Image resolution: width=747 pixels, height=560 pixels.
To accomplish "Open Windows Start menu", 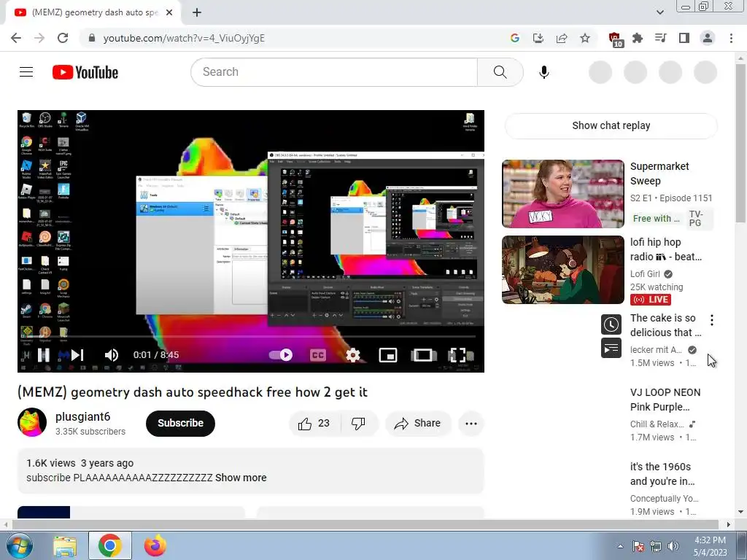I will 19,545.
